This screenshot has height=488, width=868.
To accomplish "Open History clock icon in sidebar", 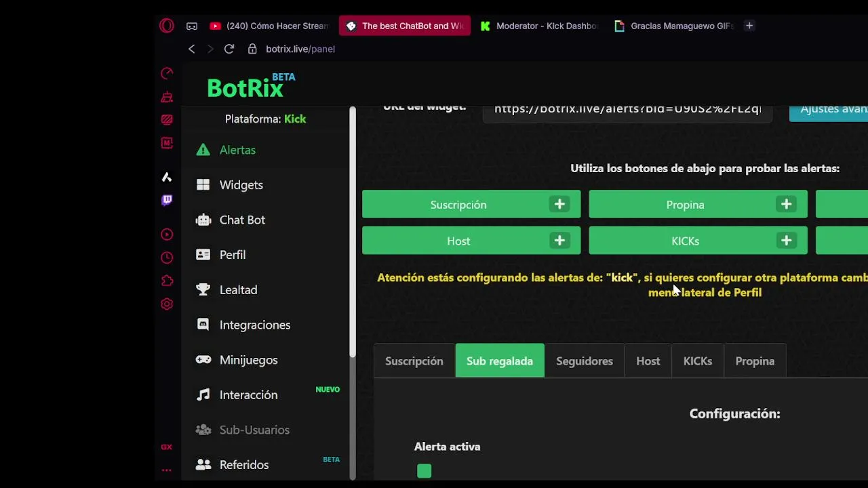I will [x=167, y=258].
